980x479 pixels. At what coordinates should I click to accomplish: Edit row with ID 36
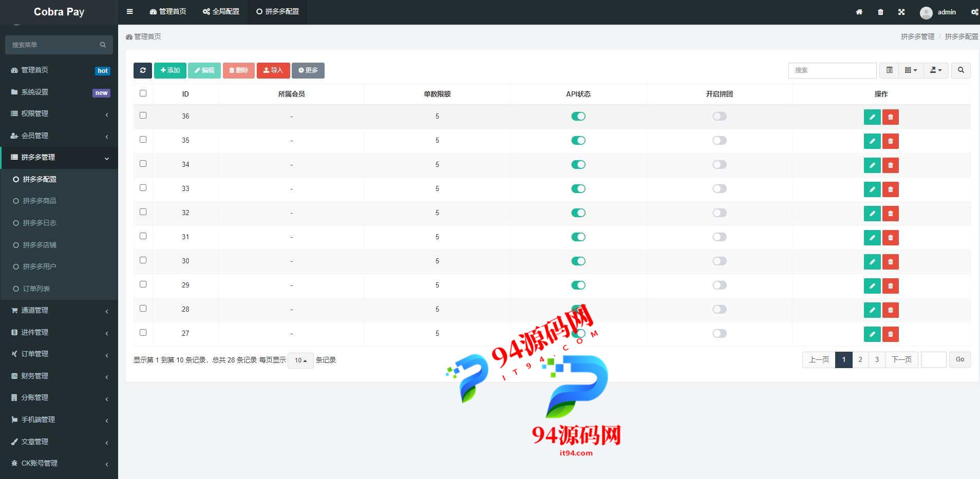(872, 117)
